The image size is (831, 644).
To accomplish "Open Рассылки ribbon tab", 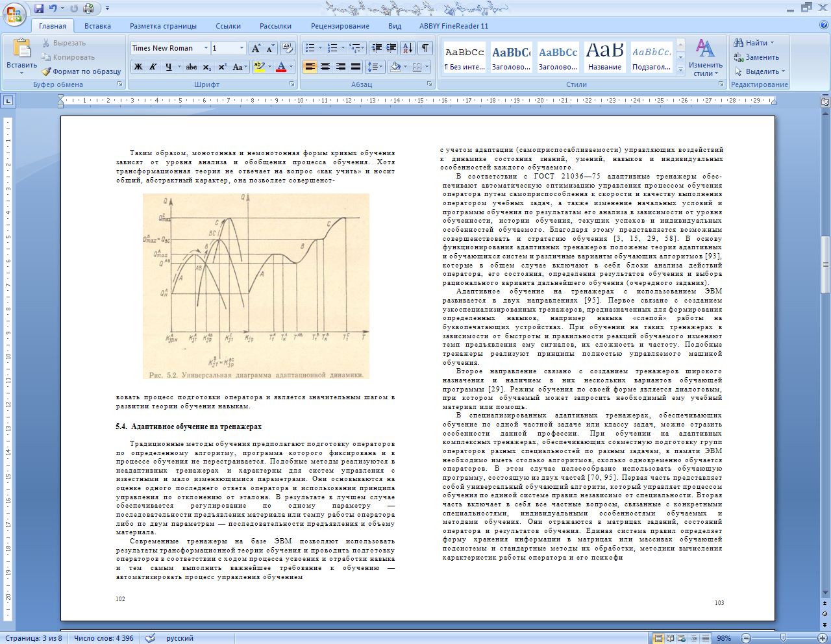I will (275, 26).
